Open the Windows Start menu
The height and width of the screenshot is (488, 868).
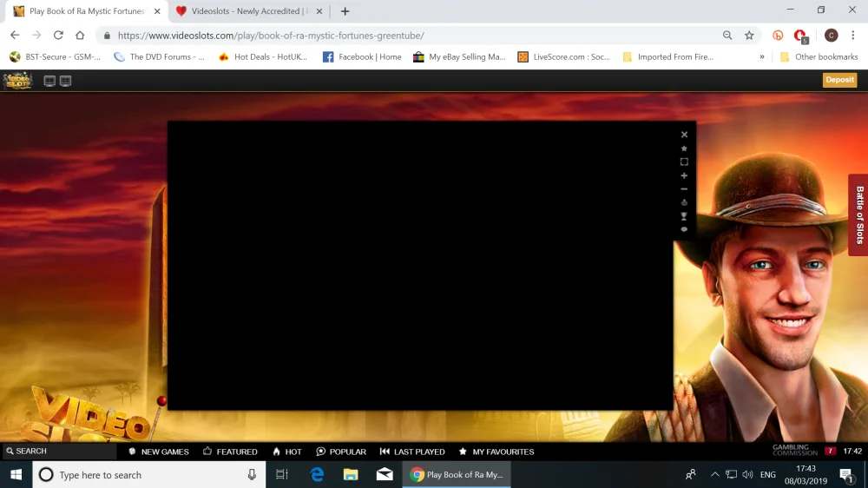point(16,475)
